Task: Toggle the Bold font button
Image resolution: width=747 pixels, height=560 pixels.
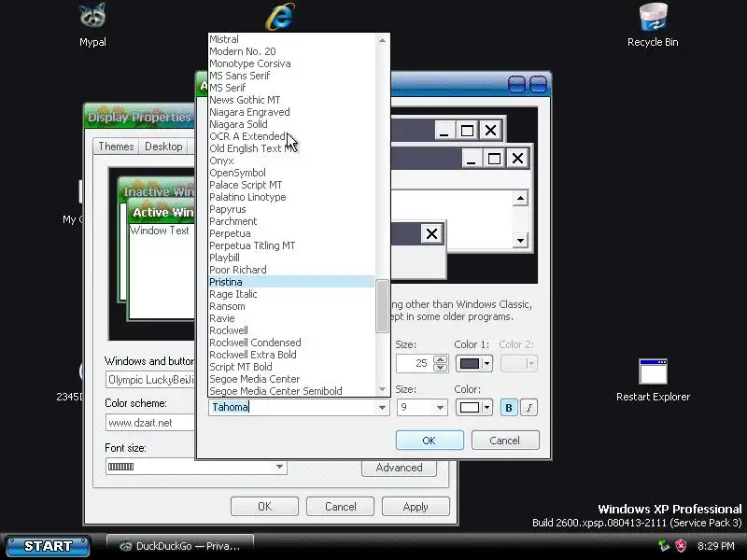Action: pyautogui.click(x=509, y=408)
